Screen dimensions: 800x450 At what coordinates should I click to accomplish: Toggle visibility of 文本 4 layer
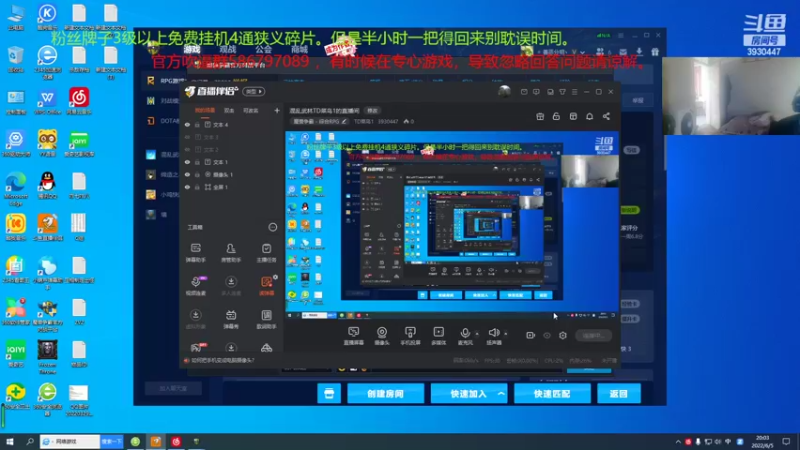tap(187, 124)
